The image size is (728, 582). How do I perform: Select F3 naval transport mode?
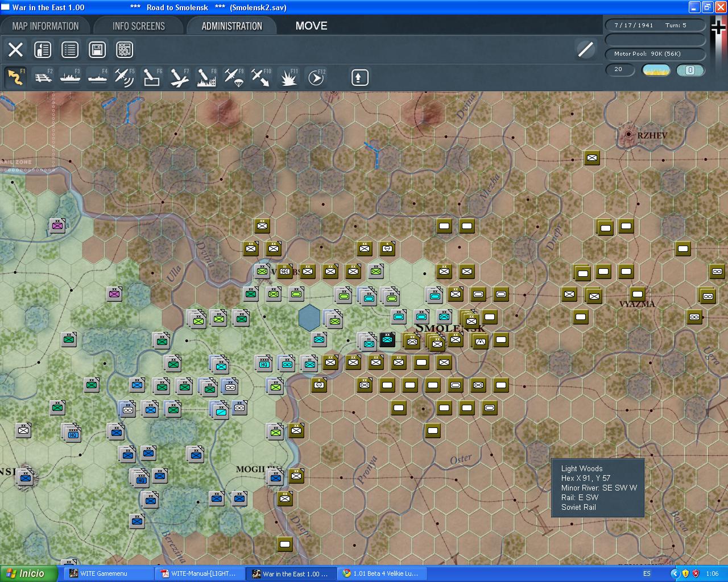pyautogui.click(x=70, y=77)
